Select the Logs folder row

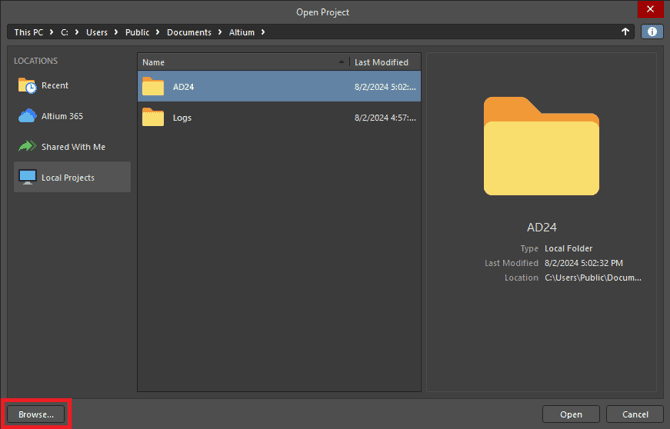click(x=279, y=118)
